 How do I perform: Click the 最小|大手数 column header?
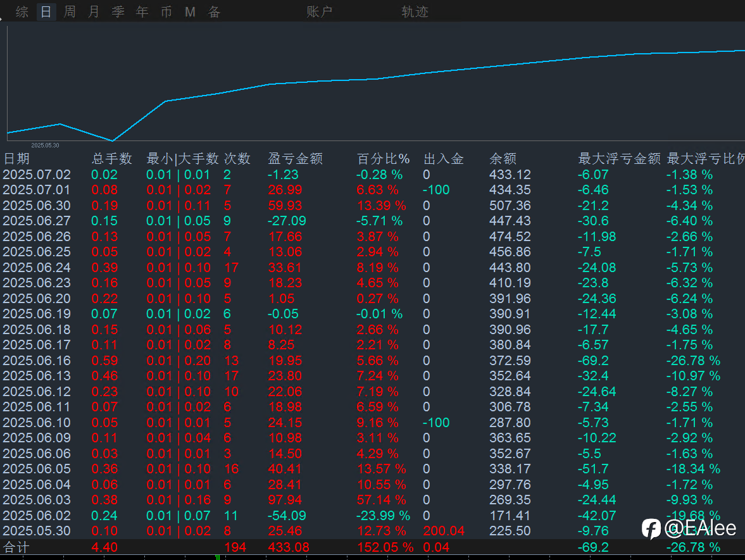tap(182, 158)
